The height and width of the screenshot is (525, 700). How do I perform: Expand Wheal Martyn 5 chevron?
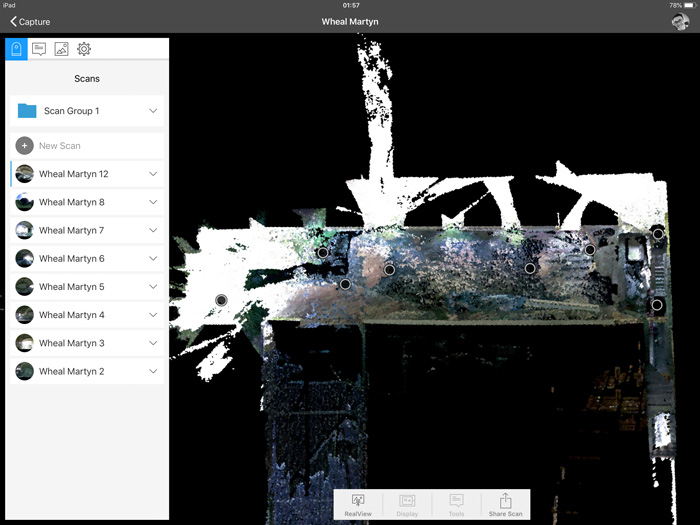153,287
